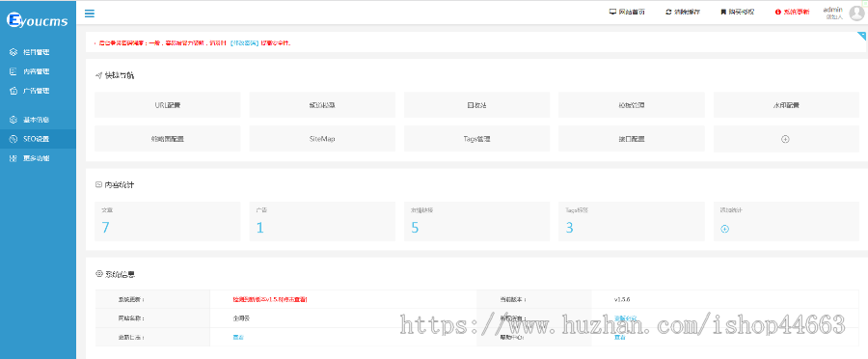This screenshot has height=359, width=868.
Task: Click the Eyoucms logo
Action: tap(37, 20)
